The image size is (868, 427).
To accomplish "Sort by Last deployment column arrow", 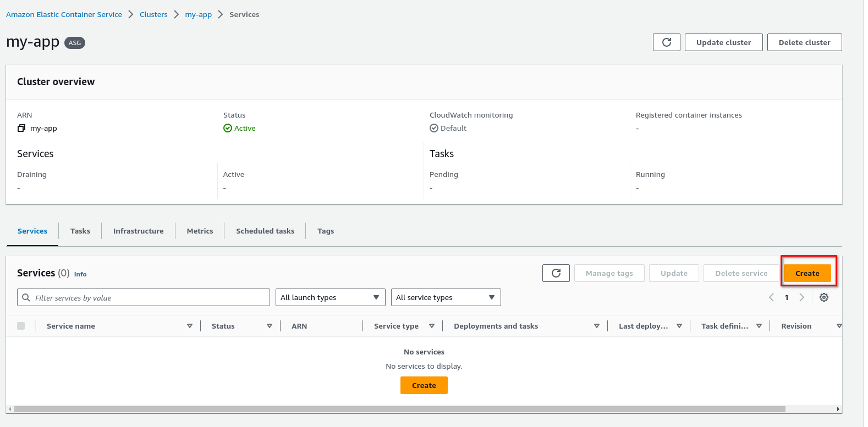I will click(x=679, y=326).
